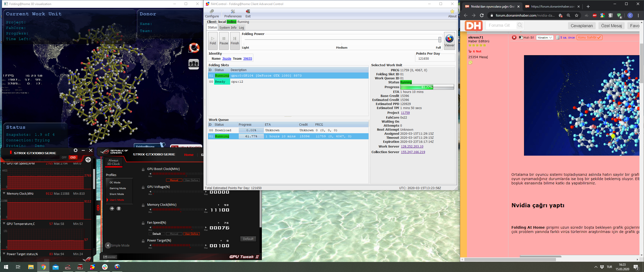
Task: Select OC Mode profile
Action: (115, 182)
